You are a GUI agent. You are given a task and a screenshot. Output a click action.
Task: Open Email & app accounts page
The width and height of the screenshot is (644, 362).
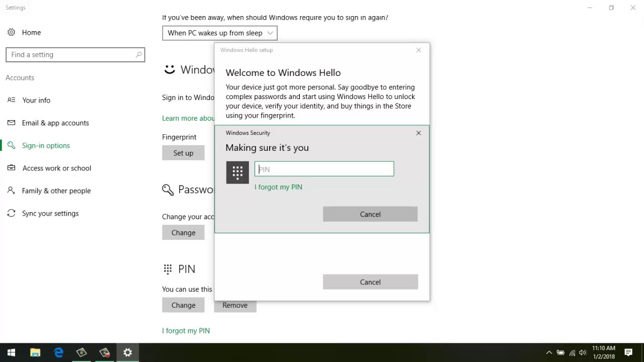click(55, 123)
